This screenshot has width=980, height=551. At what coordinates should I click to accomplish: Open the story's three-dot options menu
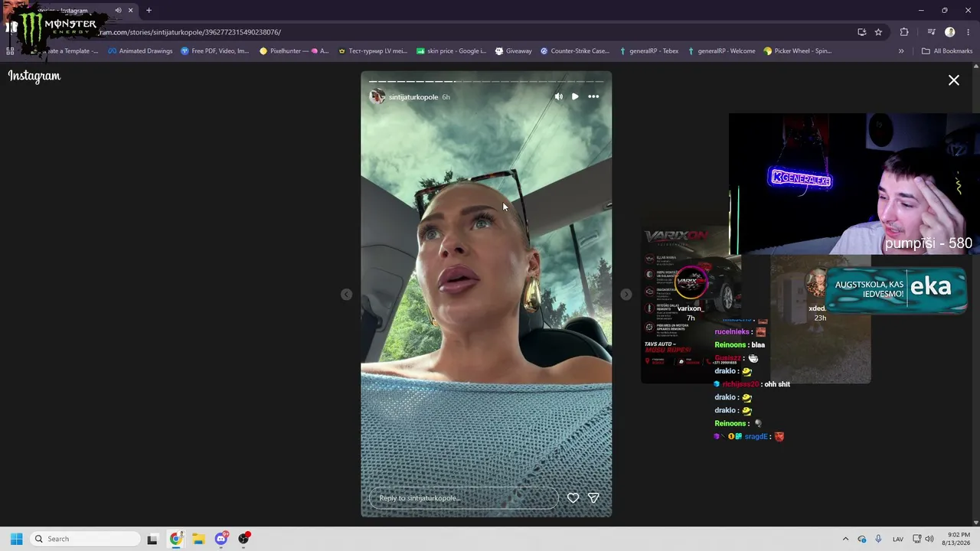pyautogui.click(x=593, y=96)
